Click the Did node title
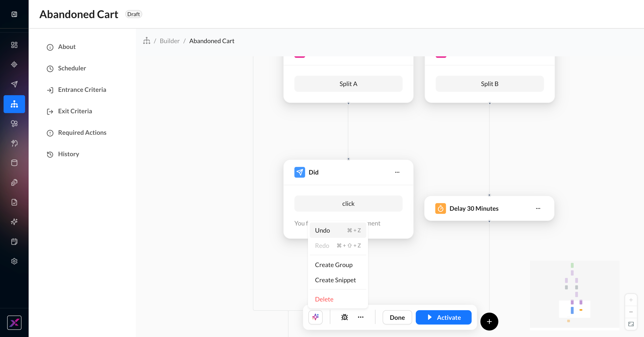 314,172
